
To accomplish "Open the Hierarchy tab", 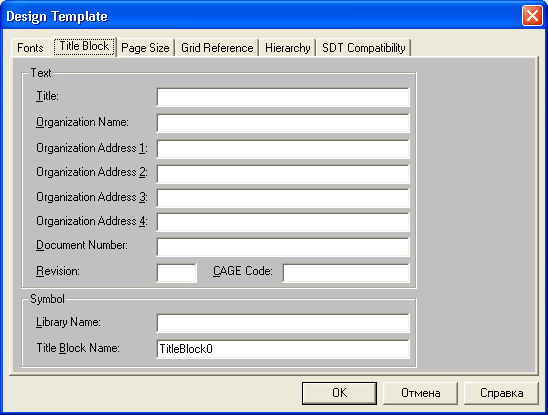I will pyautogui.click(x=288, y=48).
